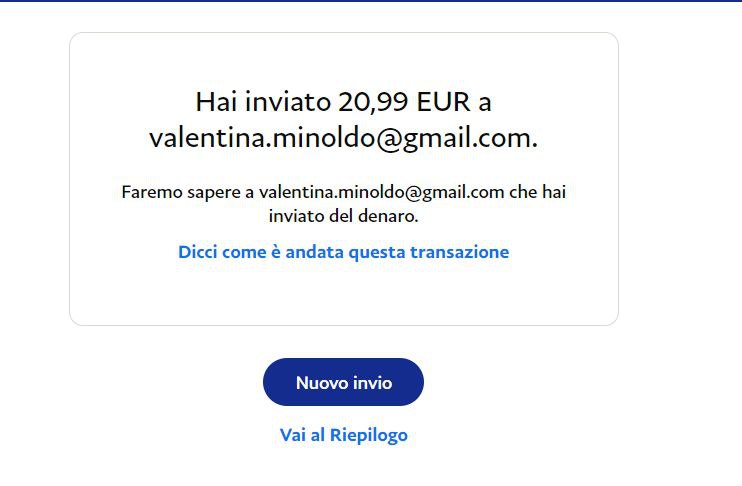Click the Nuovo invio button
742x486 pixels.
pos(343,382)
